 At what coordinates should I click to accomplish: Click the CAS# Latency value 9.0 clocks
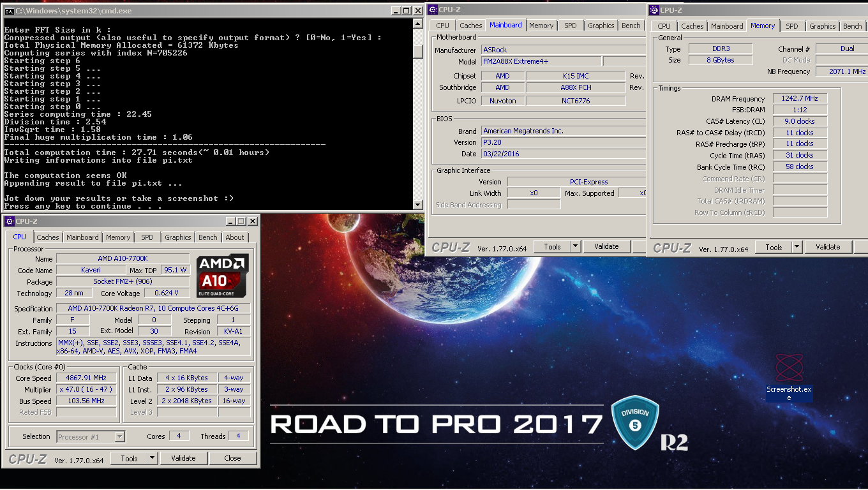coord(800,121)
